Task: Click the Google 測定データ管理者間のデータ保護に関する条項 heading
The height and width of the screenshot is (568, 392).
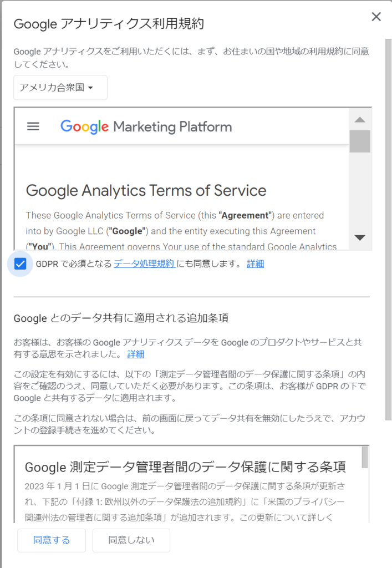Action: (x=185, y=467)
